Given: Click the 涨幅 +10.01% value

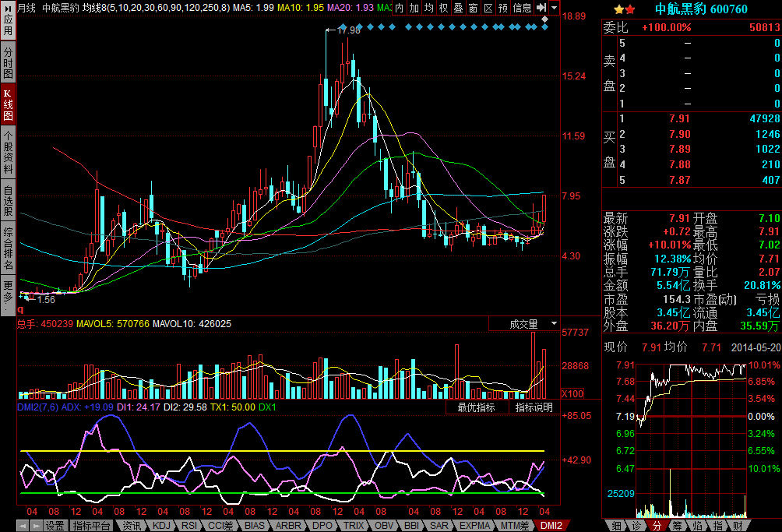Looking at the screenshot, I should (x=669, y=245).
